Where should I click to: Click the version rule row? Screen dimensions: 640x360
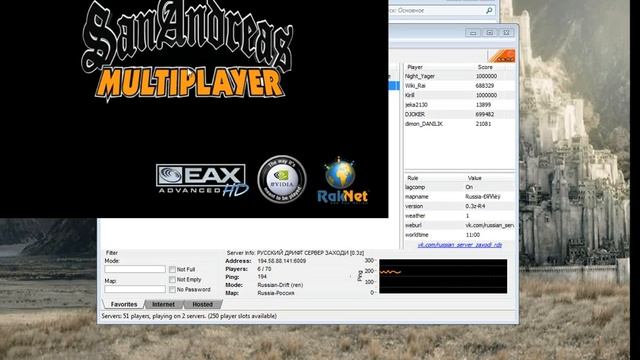(x=460, y=207)
